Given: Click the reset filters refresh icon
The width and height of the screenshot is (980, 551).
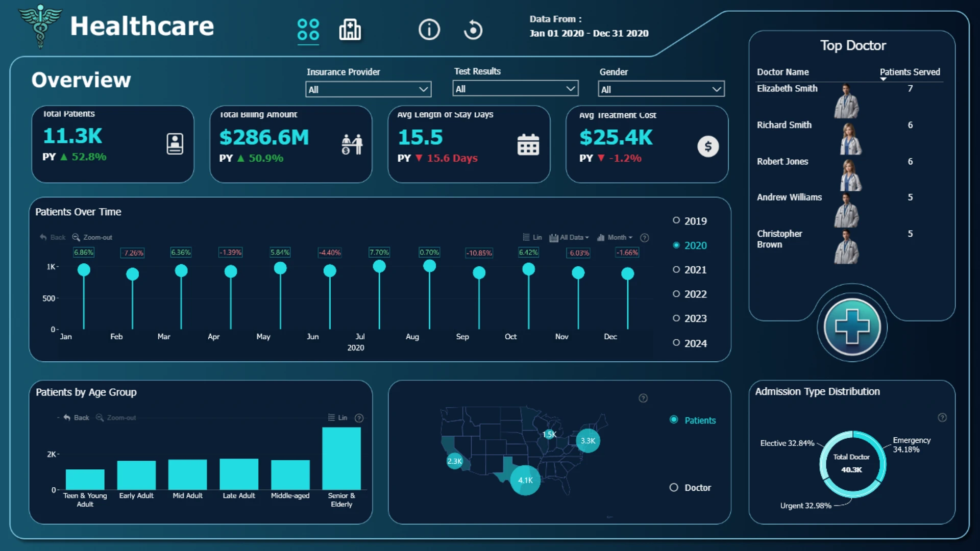Looking at the screenshot, I should tap(473, 30).
